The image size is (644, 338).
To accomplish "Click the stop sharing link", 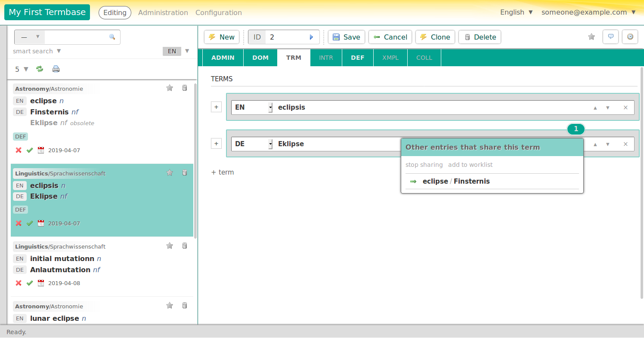I will tap(424, 165).
